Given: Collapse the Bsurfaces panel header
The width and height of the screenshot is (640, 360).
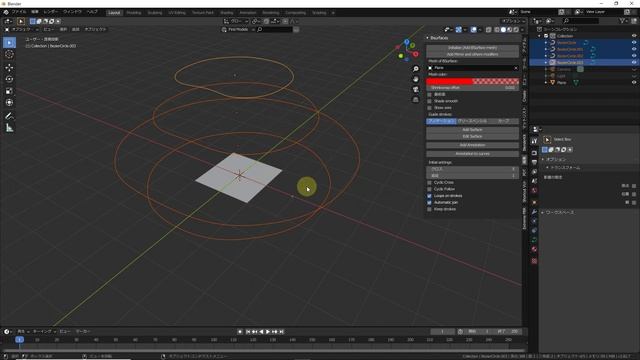Looking at the screenshot, I should tap(439, 38).
